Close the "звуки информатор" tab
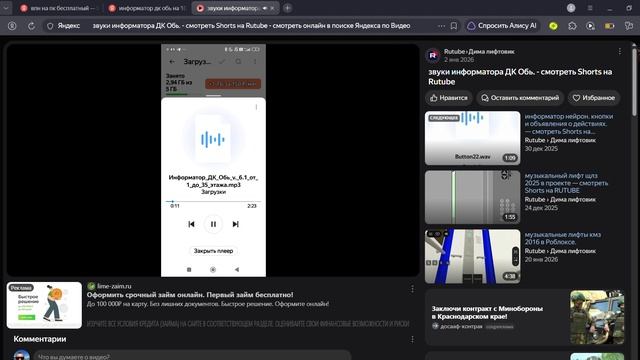640x360 pixels. tap(272, 8)
